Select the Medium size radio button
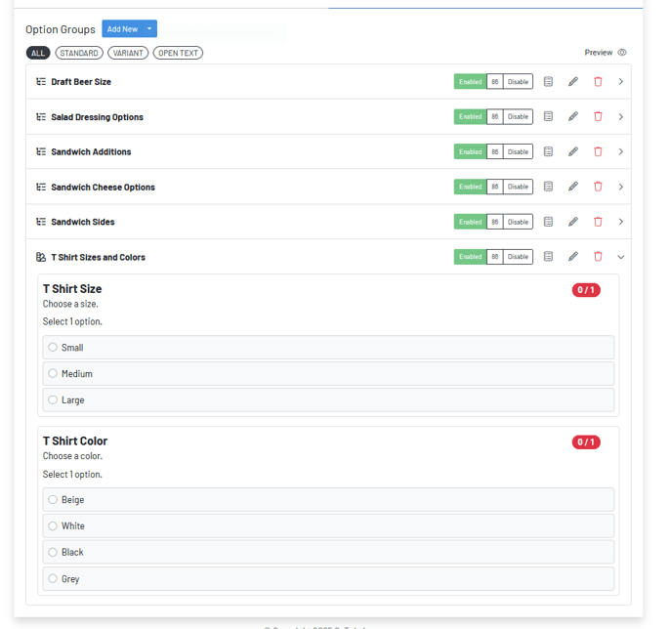The height and width of the screenshot is (629, 672). (x=53, y=373)
